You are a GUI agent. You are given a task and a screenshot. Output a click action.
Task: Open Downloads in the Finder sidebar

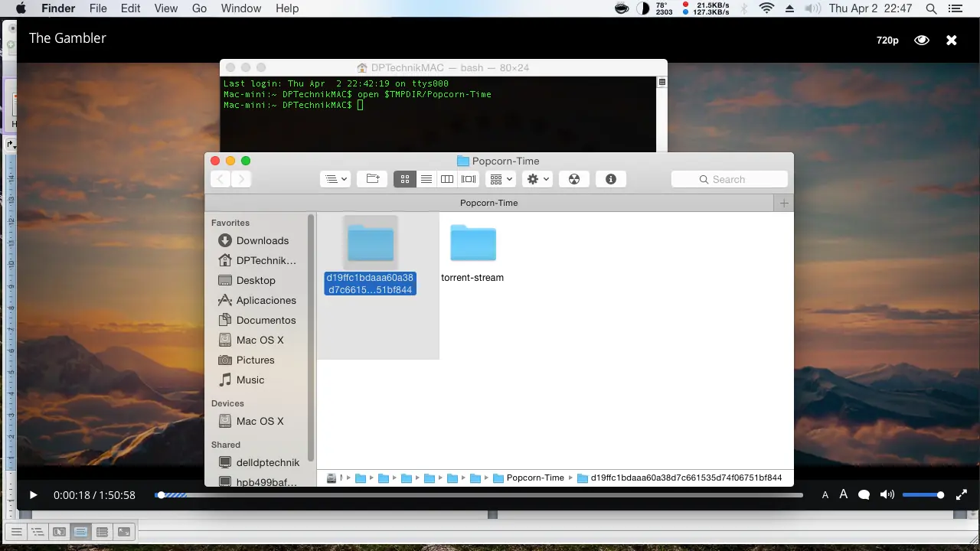[x=262, y=240]
